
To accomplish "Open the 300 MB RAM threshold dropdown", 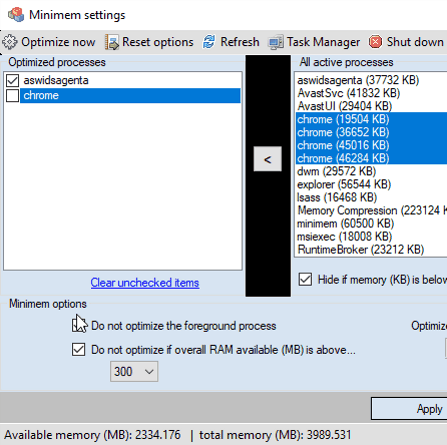I will pos(134,371).
